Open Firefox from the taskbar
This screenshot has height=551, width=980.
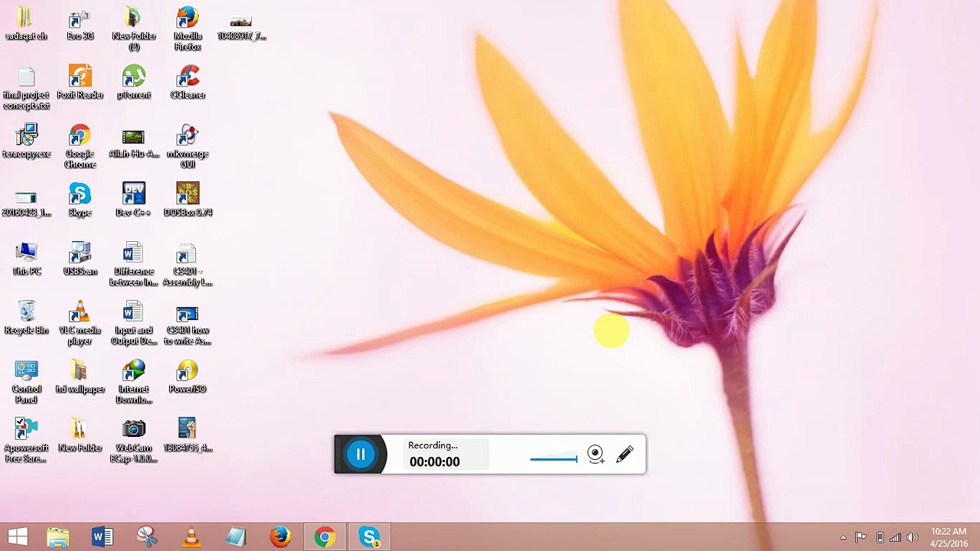click(x=279, y=537)
